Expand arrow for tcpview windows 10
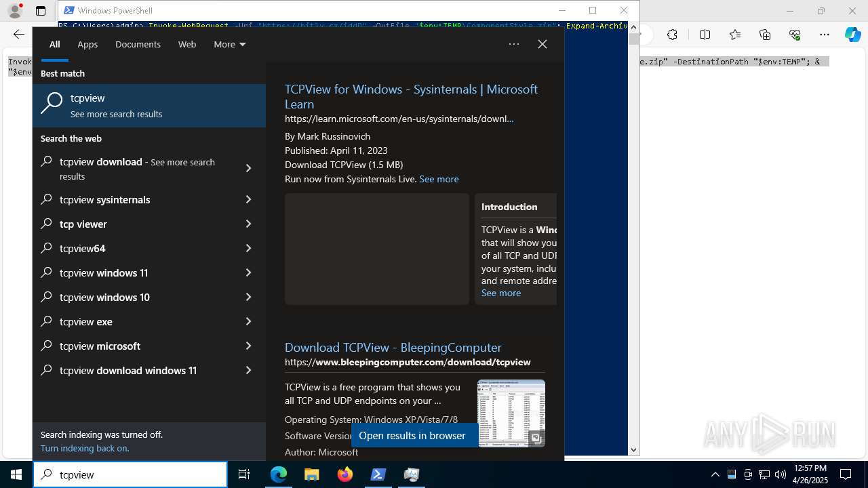Viewport: 868px width, 488px height. (248, 297)
